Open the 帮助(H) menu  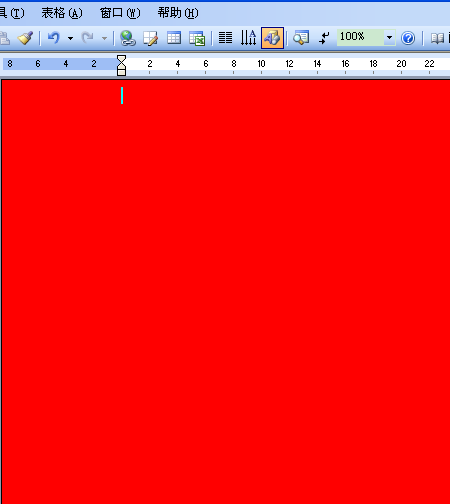click(178, 13)
